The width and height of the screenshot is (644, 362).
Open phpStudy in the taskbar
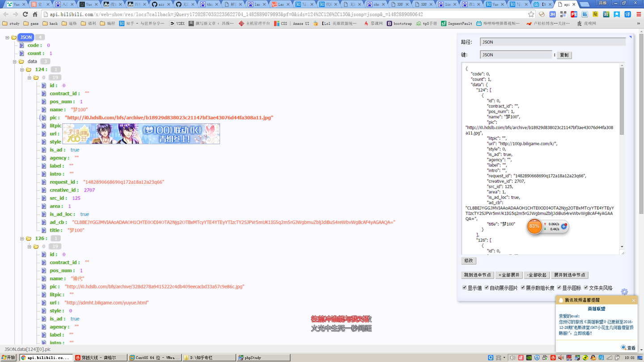263,358
